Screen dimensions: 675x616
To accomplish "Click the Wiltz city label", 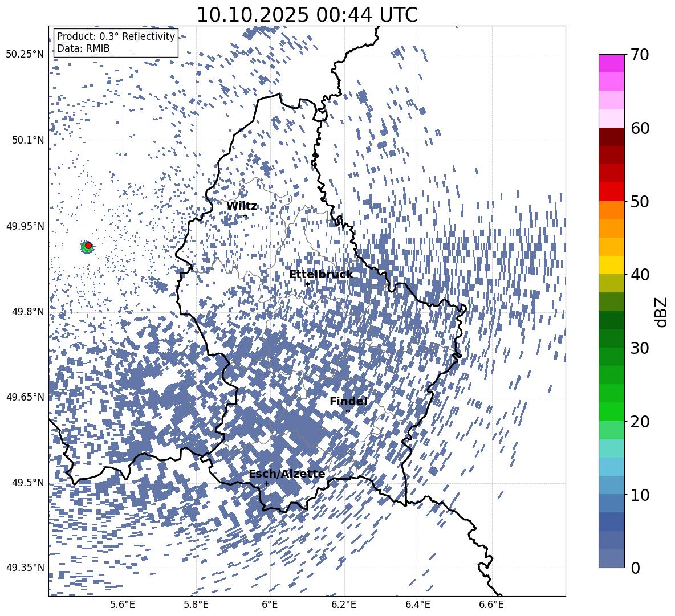I will point(242,206).
